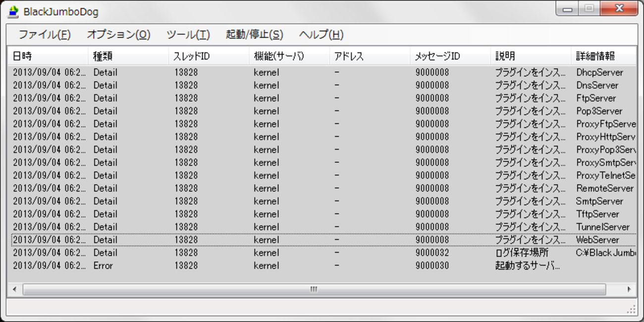Click the 起動するサーバ... description cell
The image size is (644, 322).
(x=528, y=266)
